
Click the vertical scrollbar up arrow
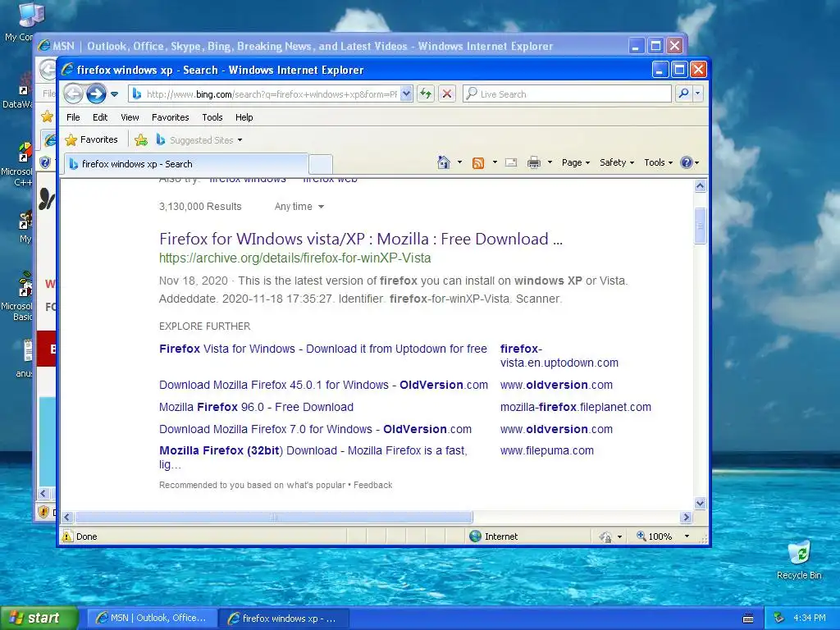[x=701, y=186]
